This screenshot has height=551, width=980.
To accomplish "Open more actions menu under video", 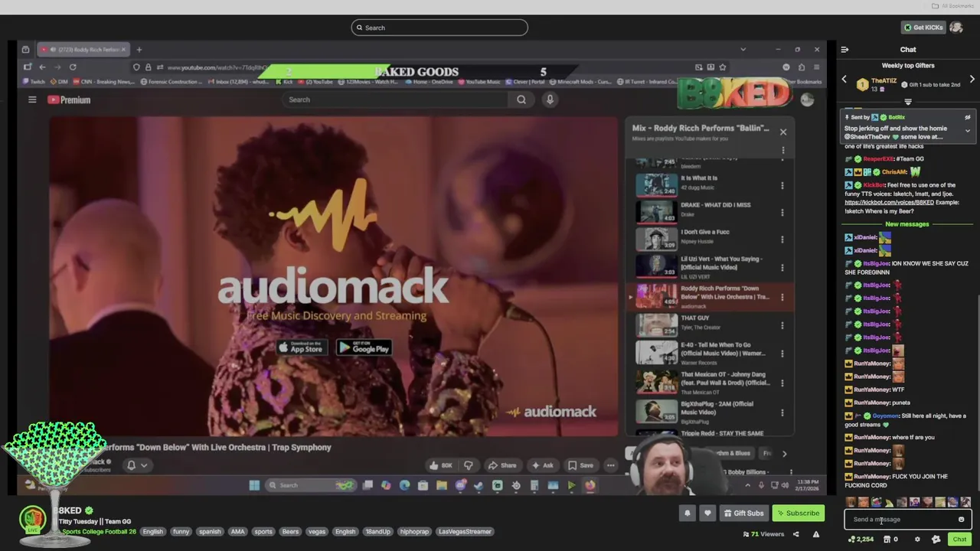I will 610,465.
